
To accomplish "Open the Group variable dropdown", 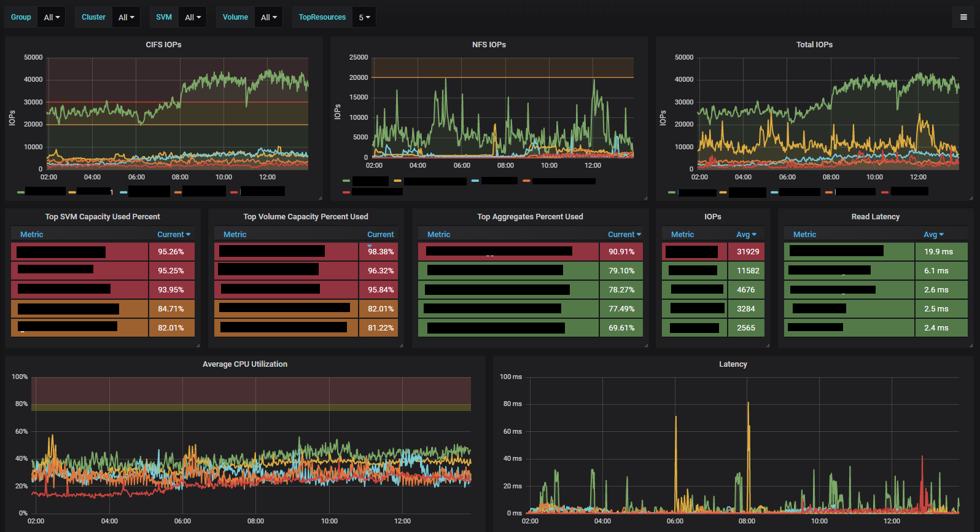I will [x=52, y=17].
